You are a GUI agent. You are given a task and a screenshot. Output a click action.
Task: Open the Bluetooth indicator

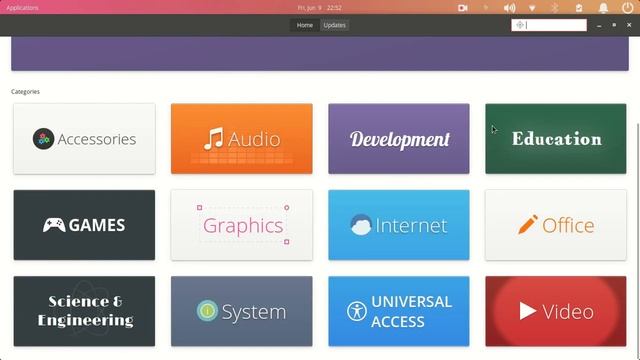[x=555, y=8]
